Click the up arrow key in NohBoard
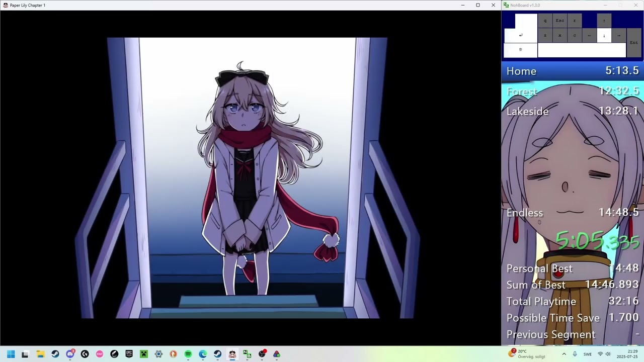The width and height of the screenshot is (644, 362). (x=604, y=21)
